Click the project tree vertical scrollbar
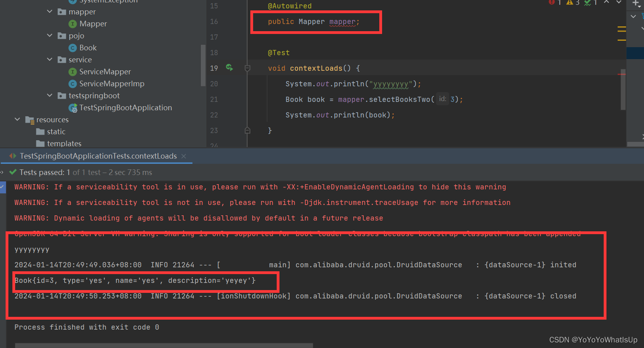 tap(203, 66)
